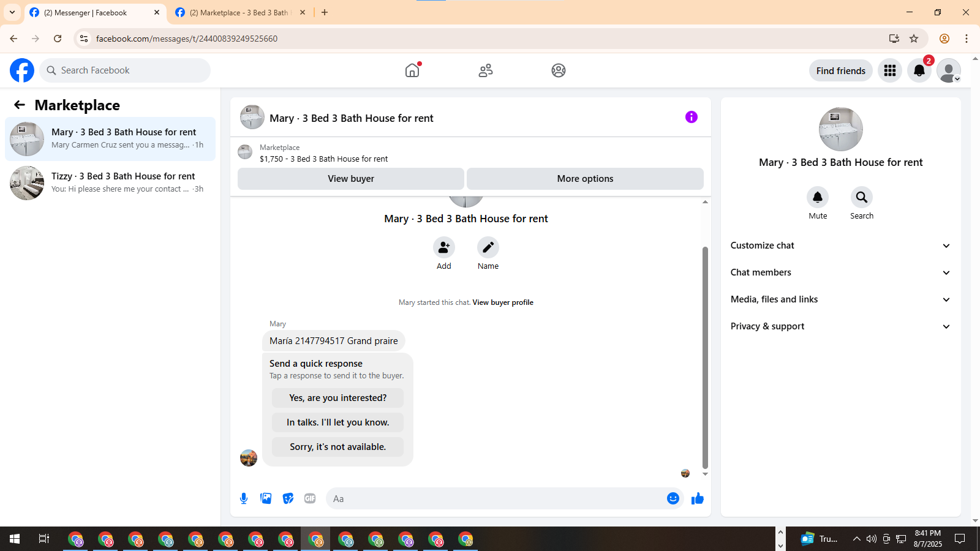Open the account profile picture menu
The width and height of the screenshot is (980, 551).
coord(949,70)
